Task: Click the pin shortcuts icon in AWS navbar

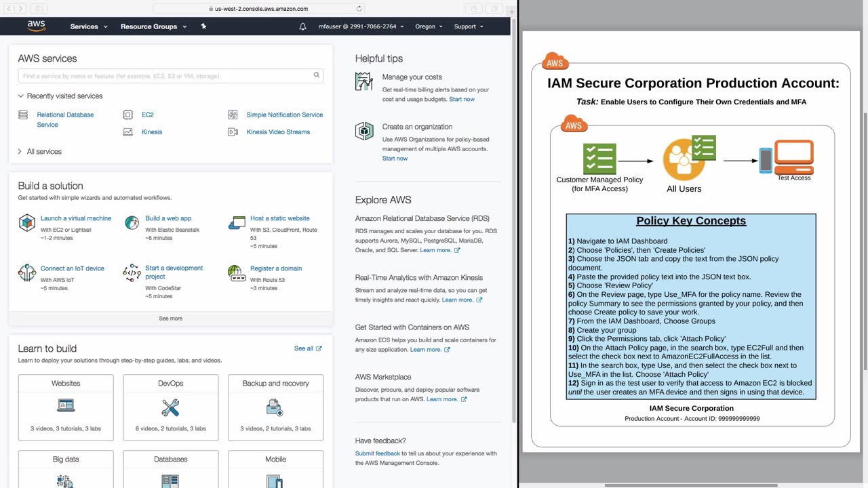Action: pyautogui.click(x=203, y=26)
